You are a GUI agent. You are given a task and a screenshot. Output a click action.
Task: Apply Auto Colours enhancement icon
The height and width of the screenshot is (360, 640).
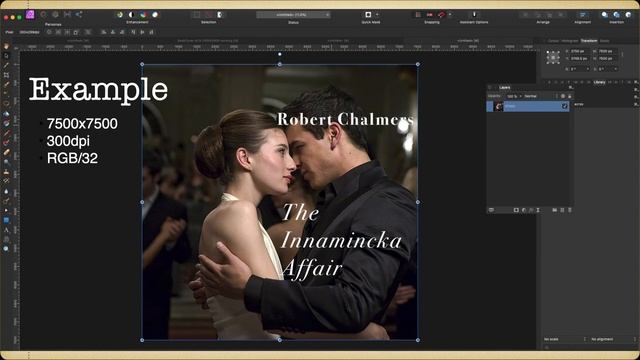[143, 15]
